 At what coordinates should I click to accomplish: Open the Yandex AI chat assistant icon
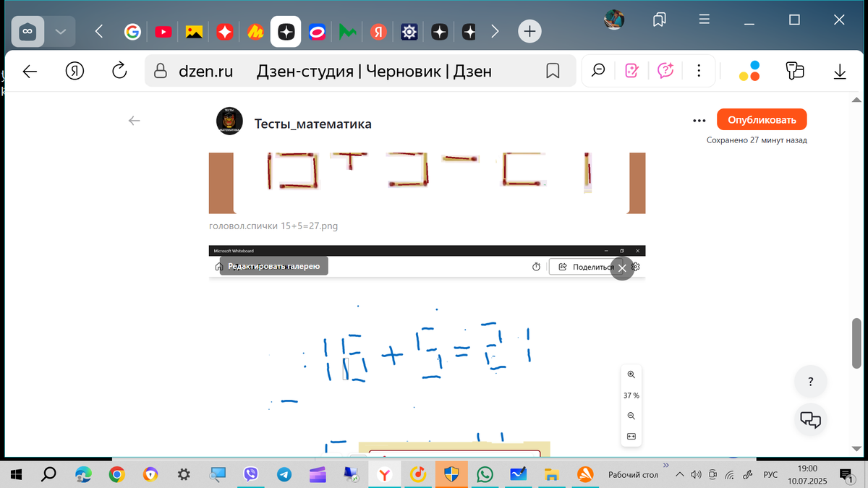click(665, 70)
